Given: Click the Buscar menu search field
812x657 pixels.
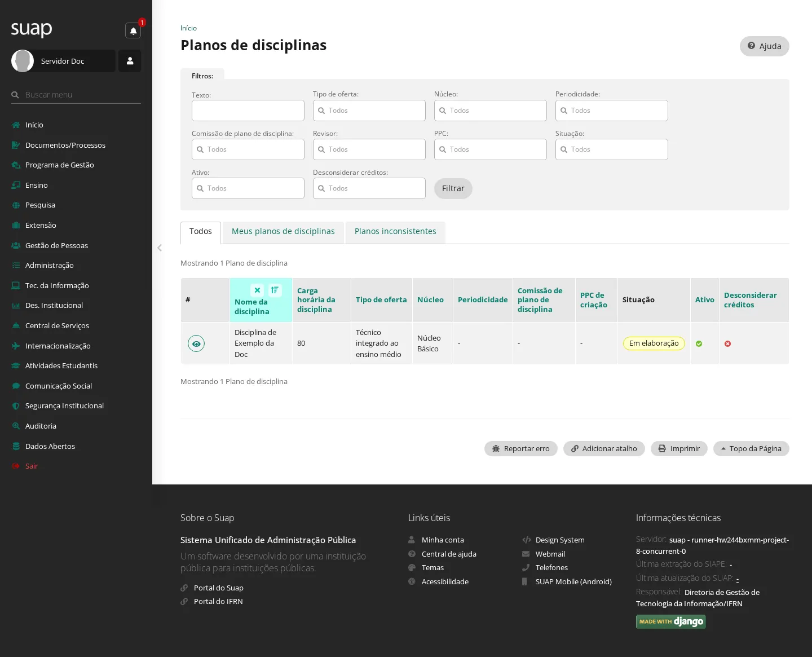Looking at the screenshot, I should tap(76, 95).
